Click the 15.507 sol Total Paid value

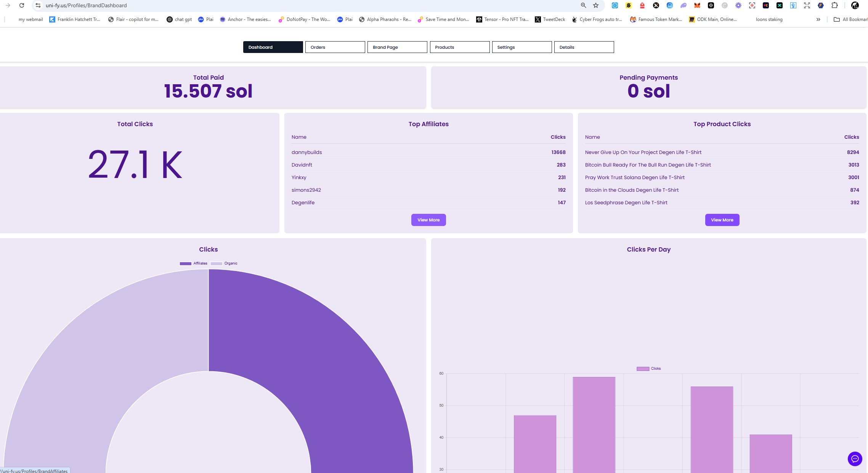[x=208, y=91]
